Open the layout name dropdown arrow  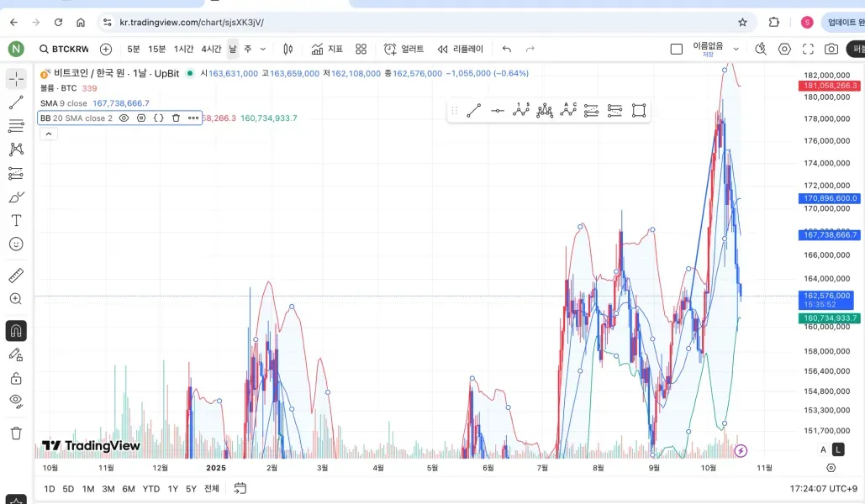tap(736, 49)
